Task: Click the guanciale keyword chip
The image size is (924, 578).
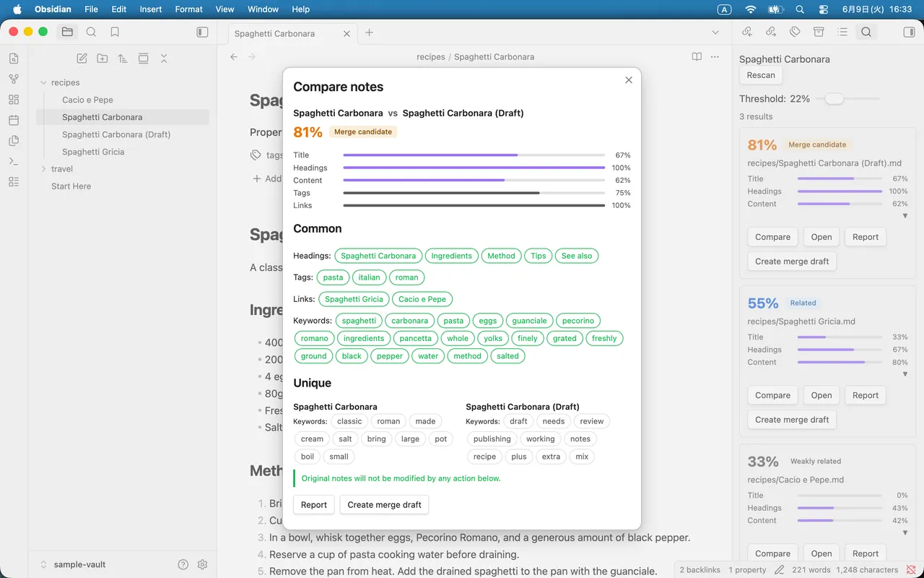Action: [529, 321]
